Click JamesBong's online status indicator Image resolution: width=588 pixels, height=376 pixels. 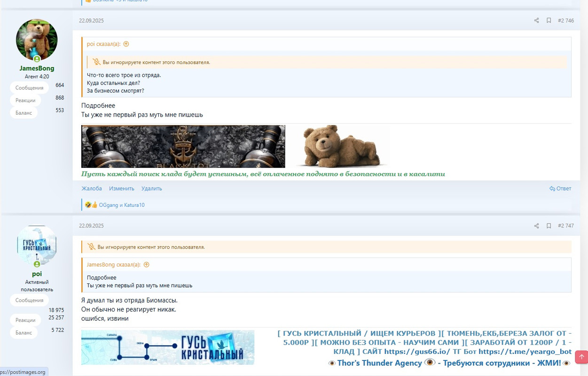pyautogui.click(x=37, y=59)
